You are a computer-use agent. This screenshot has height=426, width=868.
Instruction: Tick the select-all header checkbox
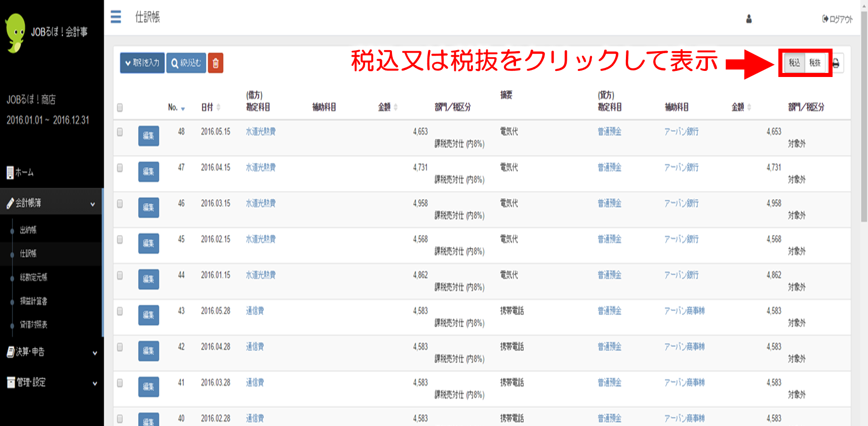click(120, 107)
